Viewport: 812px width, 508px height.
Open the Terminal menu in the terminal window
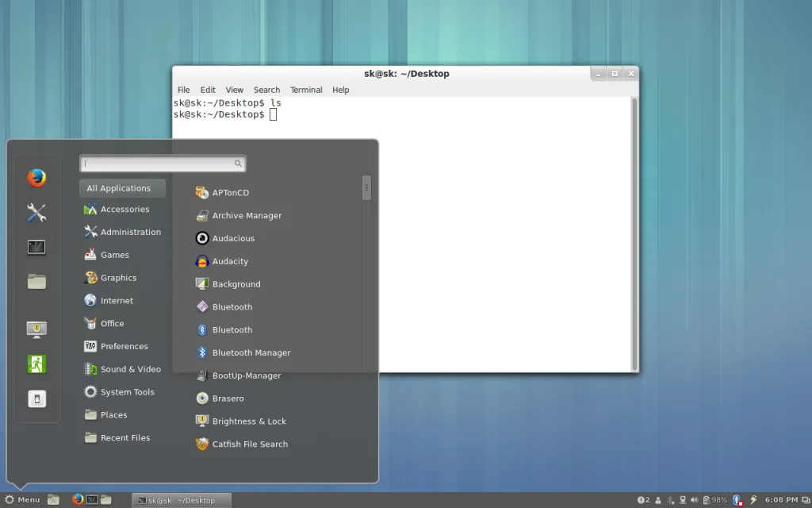click(306, 90)
